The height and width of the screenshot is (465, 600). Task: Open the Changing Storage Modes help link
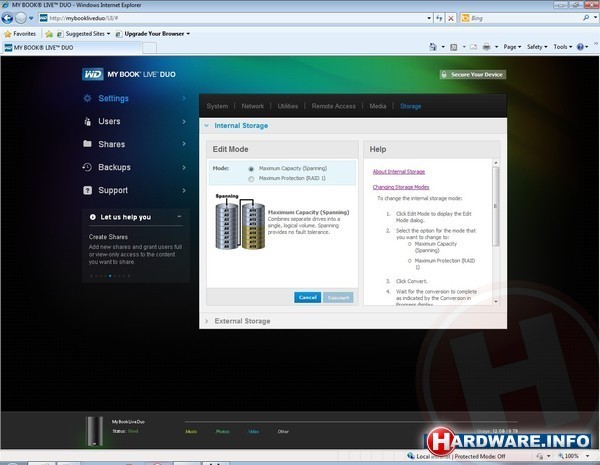coord(401,187)
